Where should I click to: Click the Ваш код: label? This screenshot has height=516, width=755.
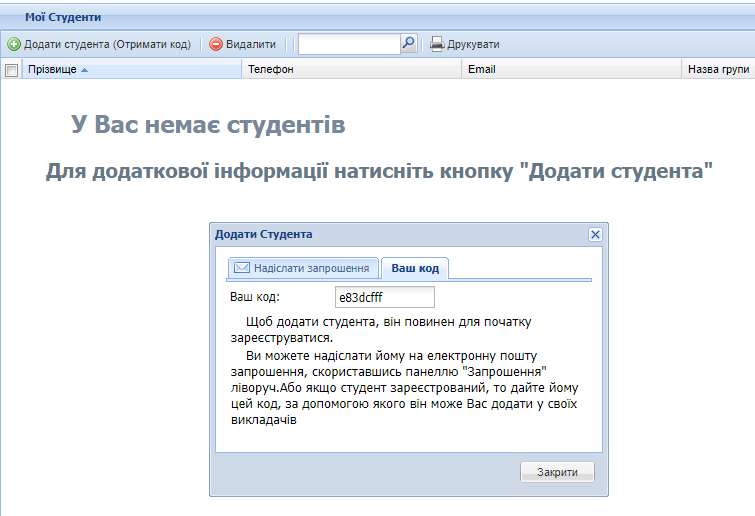click(255, 297)
